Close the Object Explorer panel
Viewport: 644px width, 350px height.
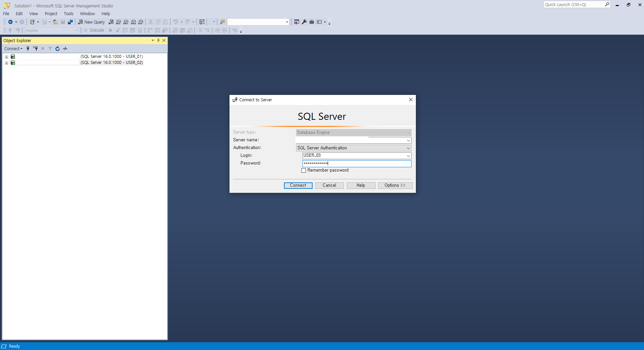point(164,40)
